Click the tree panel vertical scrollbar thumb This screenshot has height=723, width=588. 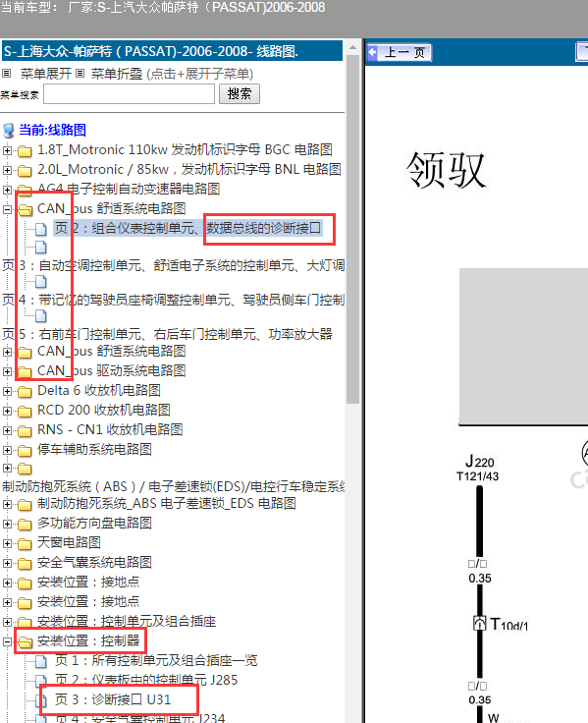pos(352,230)
